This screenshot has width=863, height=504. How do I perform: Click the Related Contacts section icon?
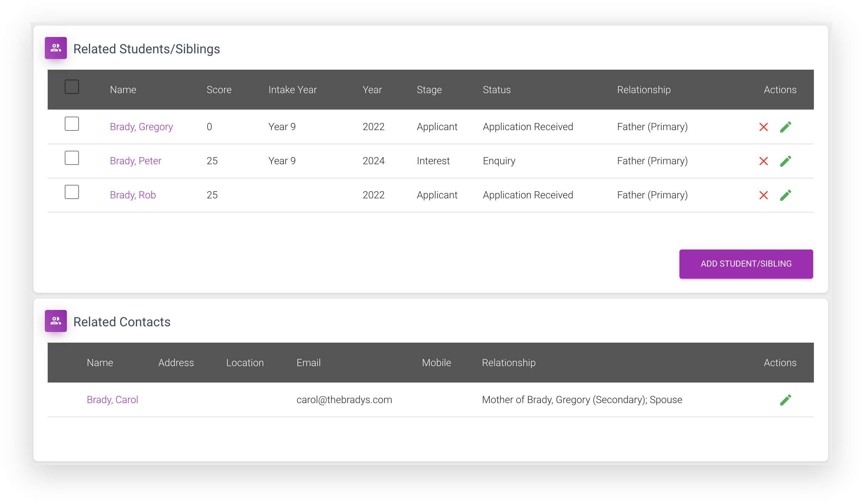[55, 321]
